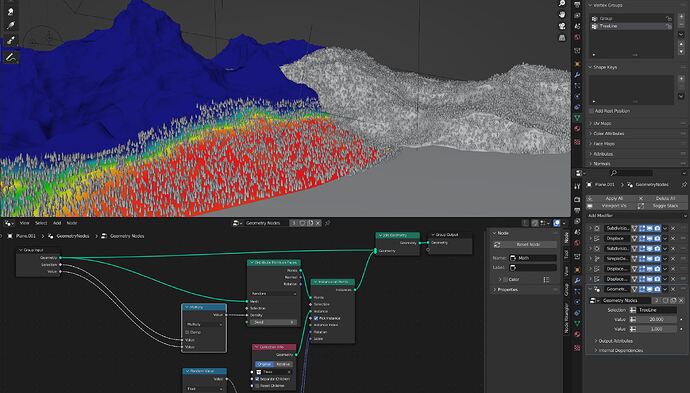Click the Toggle Stack button
Viewport: 690px width, 393px height.
662,206
